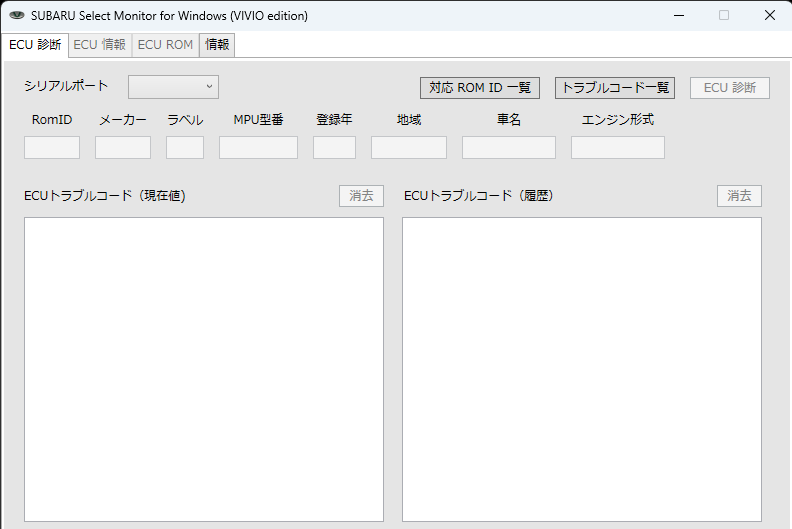Screen dimensions: 792x529
Task: Click 消去 button for current trouble codes
Action: pos(361,196)
